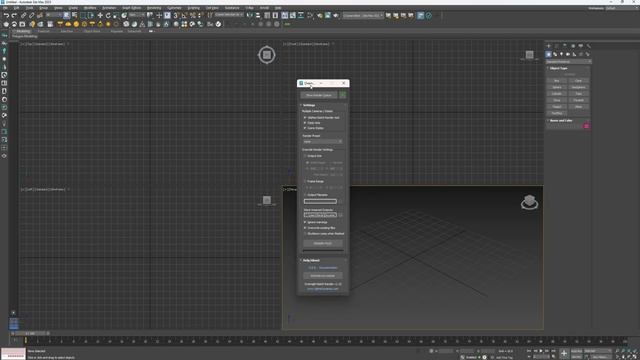Open Documentation link in Help/About
This screenshot has width=640, height=360.
coord(328,268)
